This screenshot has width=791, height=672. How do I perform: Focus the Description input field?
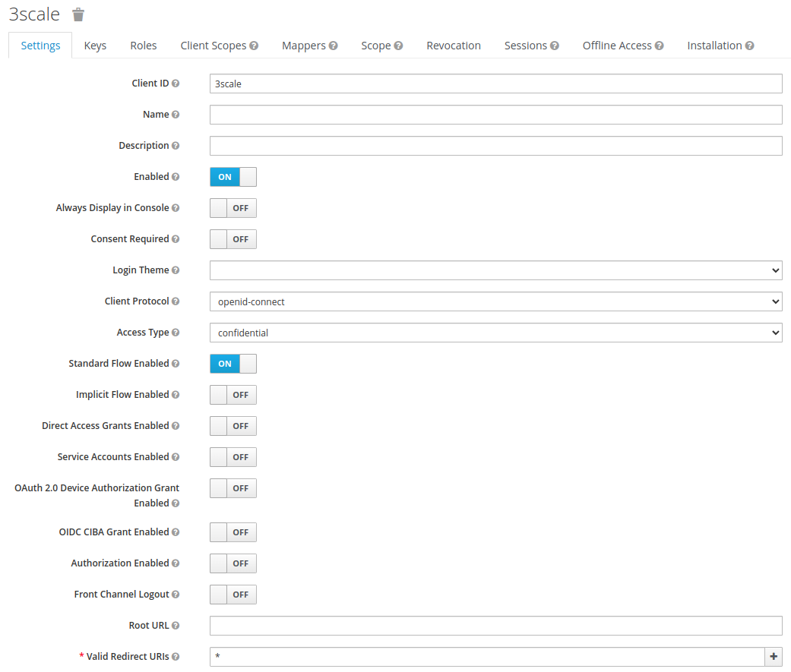coord(496,146)
